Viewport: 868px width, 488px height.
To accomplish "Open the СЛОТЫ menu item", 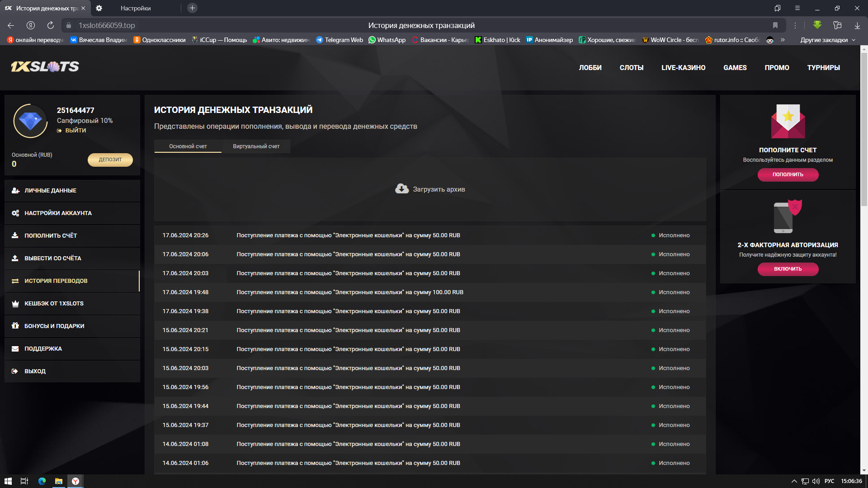I will (x=631, y=68).
